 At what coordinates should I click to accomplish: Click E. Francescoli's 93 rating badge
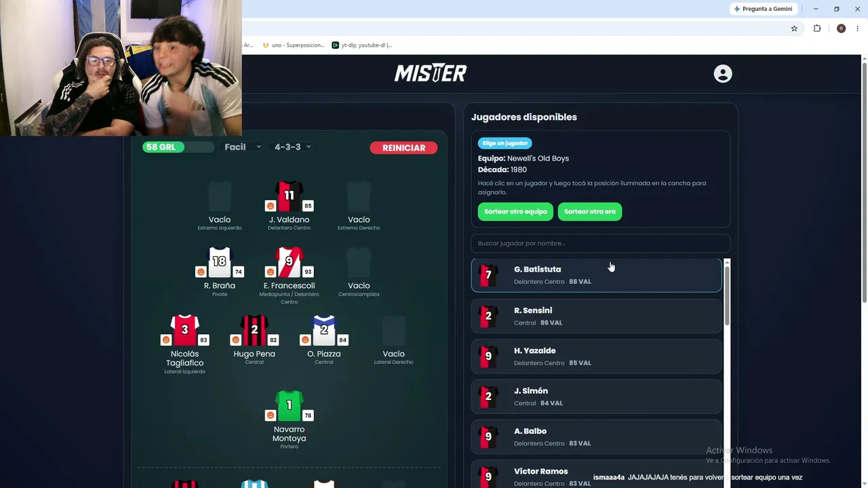coord(308,272)
